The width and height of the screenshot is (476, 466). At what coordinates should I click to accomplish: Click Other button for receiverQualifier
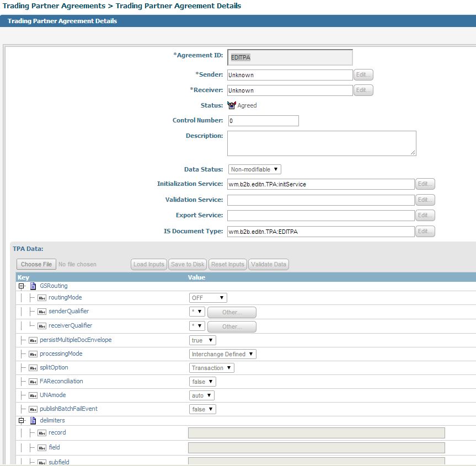(232, 326)
